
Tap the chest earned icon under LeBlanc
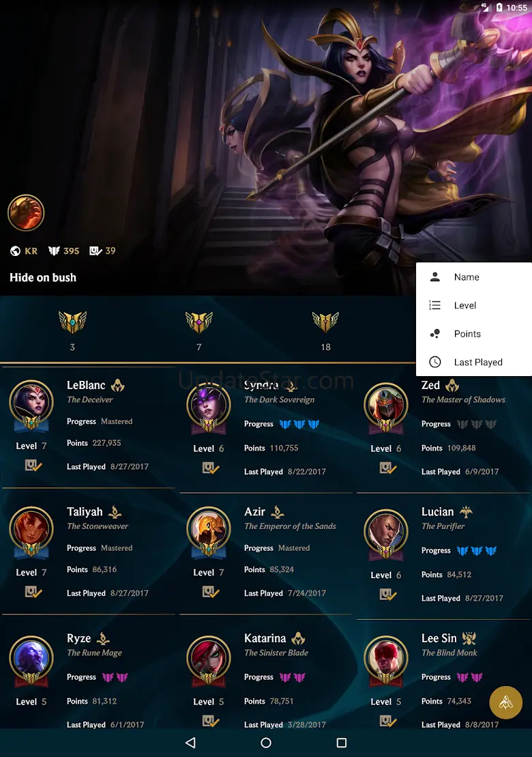tap(33, 466)
